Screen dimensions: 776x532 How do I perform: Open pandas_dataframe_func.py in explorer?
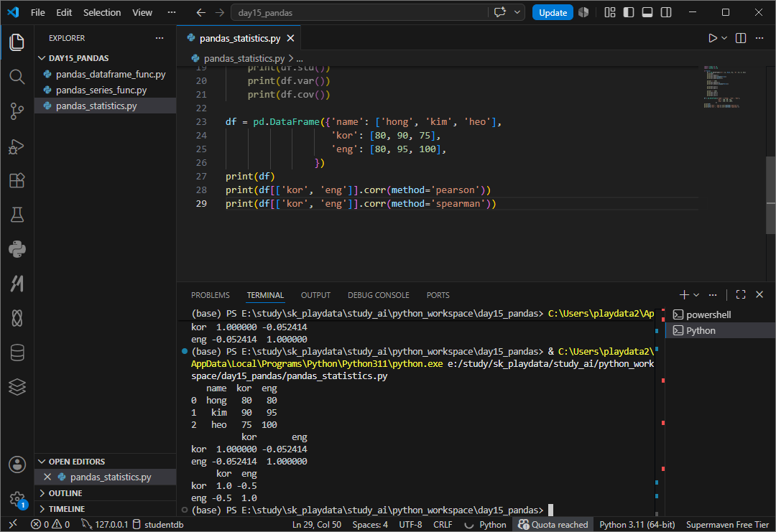pos(106,74)
